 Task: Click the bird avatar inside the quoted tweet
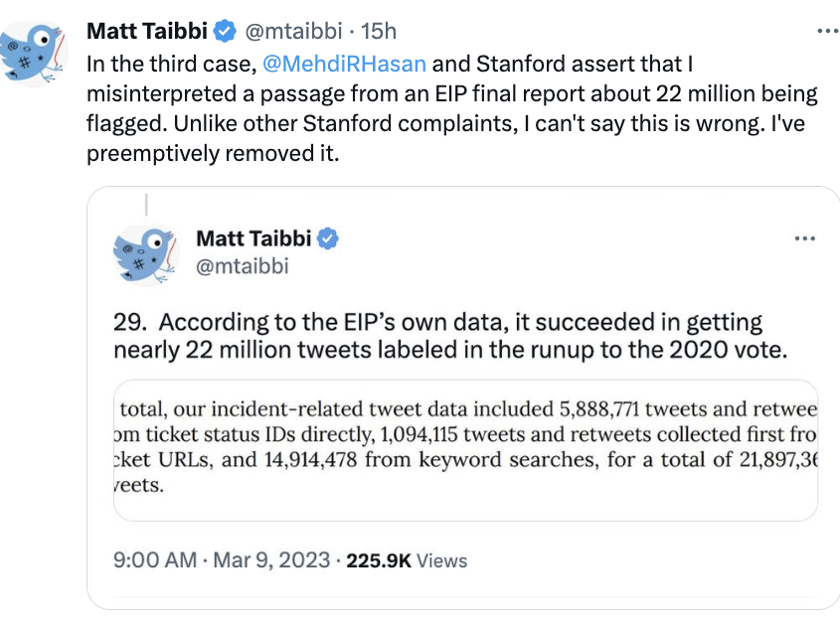145,253
